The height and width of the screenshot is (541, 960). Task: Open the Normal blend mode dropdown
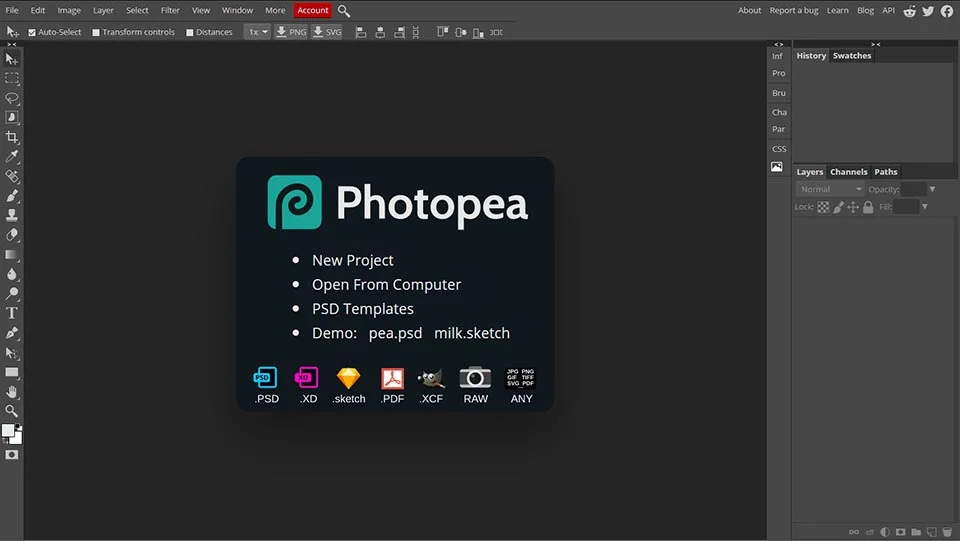[x=830, y=189]
